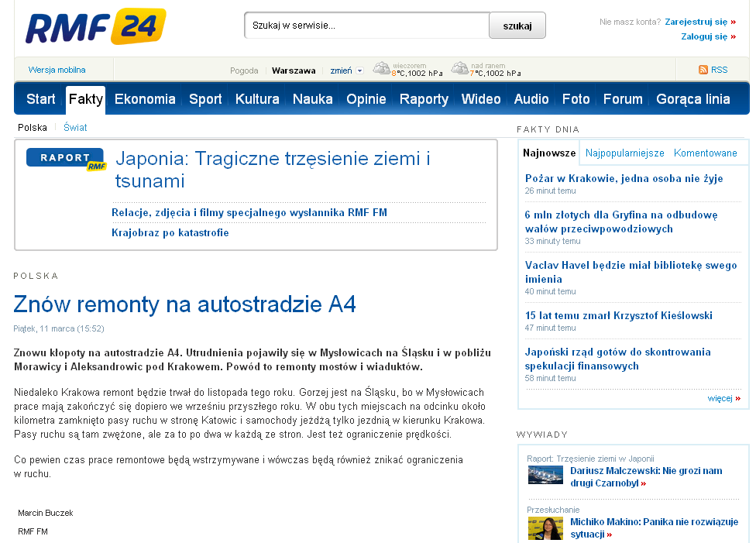Open the Ekonomia menu section
Image resolution: width=756 pixels, height=543 pixels.
click(145, 99)
